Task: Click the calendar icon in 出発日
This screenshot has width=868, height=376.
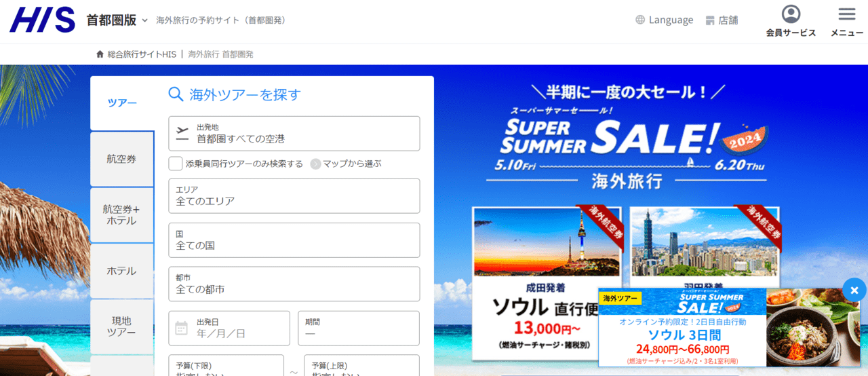Action: tap(181, 328)
